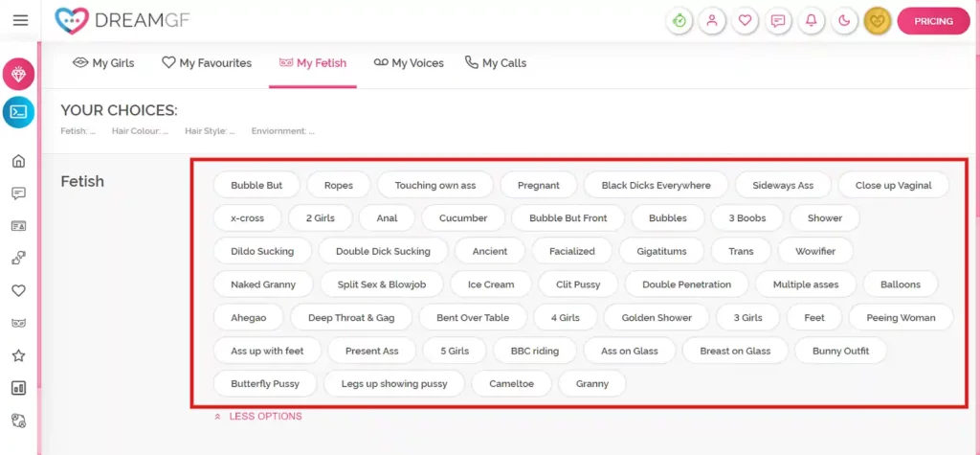Open the Home icon in sidebar
Screen dimensions: 980x455
[18, 161]
